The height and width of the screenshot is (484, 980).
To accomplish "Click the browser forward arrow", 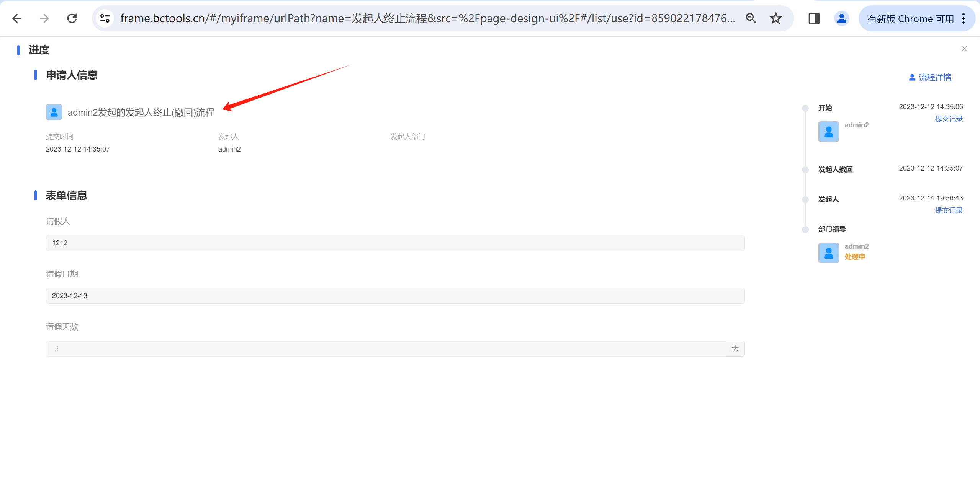I will [44, 18].
